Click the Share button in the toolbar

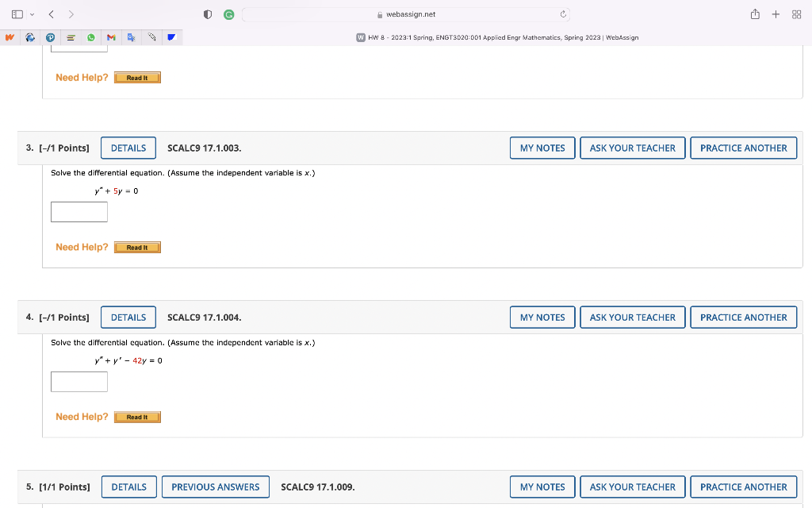click(755, 14)
